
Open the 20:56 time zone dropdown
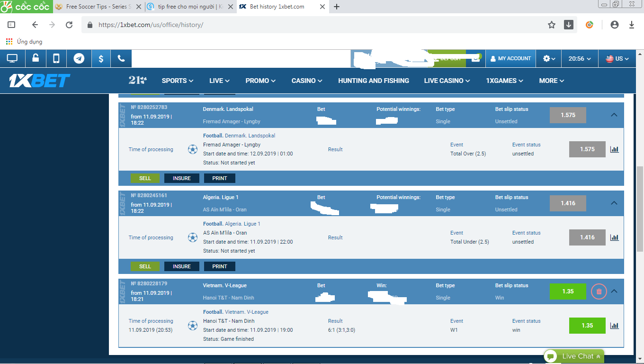click(580, 58)
